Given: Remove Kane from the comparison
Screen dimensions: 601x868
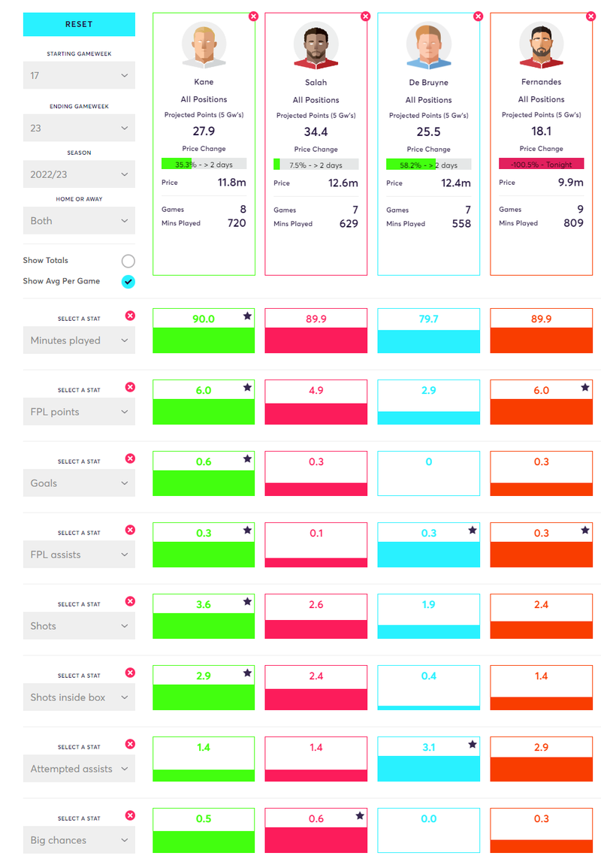Looking at the screenshot, I should point(254,16).
